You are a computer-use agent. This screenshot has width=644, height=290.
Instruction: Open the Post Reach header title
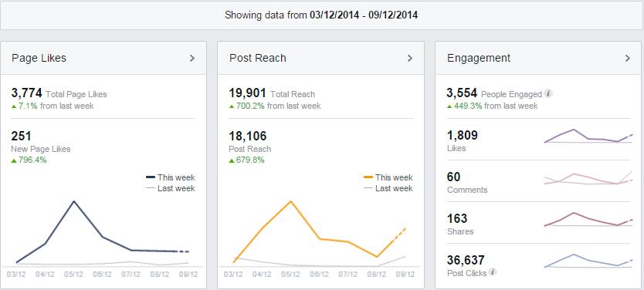click(x=257, y=59)
